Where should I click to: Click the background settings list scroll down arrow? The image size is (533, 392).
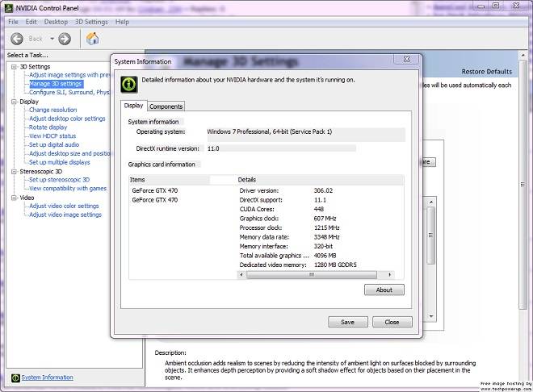(x=430, y=316)
